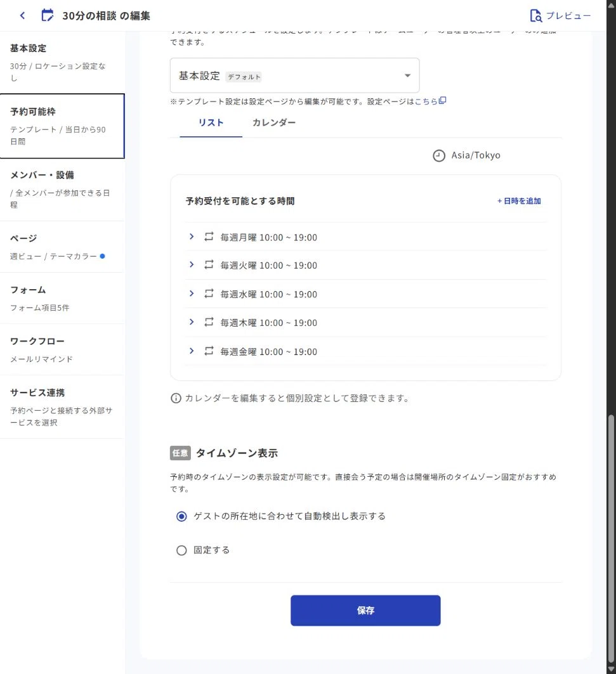Open ページ section in sidebar
Image resolution: width=616 pixels, height=674 pixels.
pyautogui.click(x=62, y=247)
